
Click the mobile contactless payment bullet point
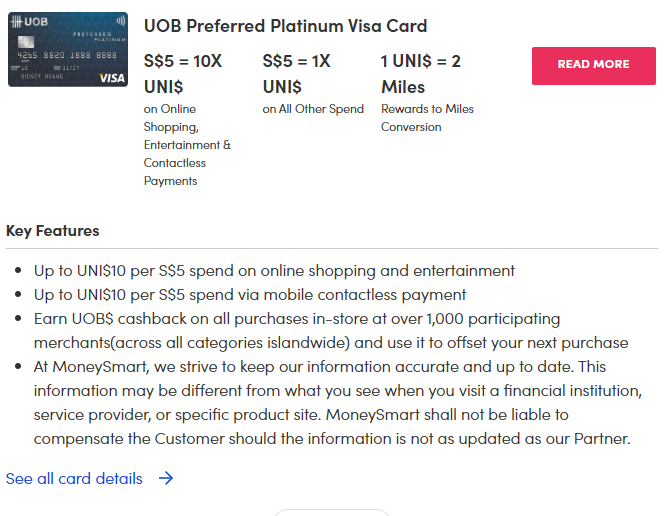click(x=250, y=295)
